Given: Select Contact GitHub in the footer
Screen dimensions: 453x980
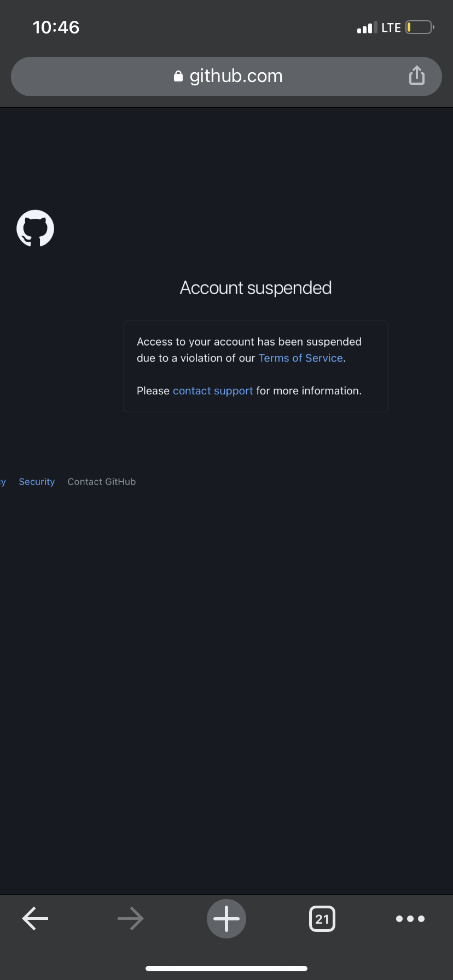Looking at the screenshot, I should coord(101,481).
